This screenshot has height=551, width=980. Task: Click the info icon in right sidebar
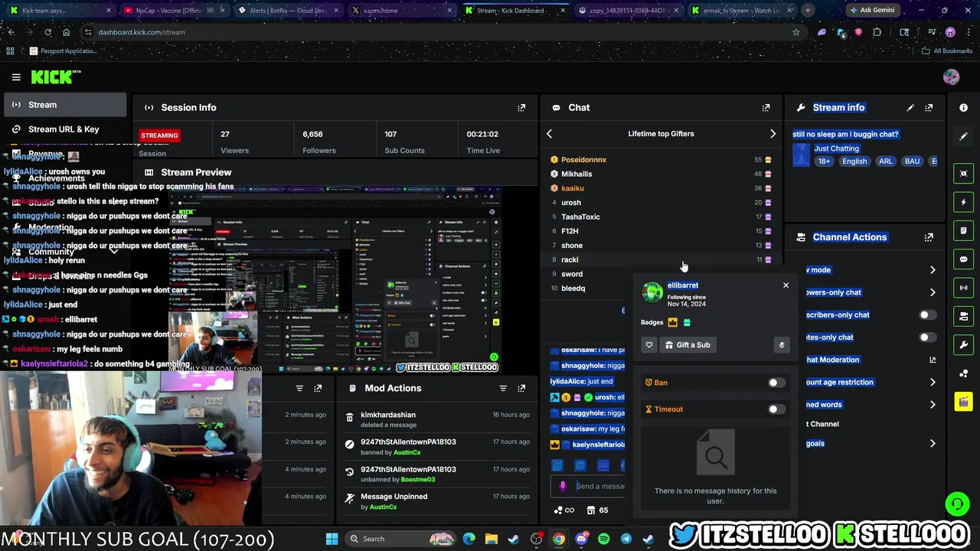(963, 108)
